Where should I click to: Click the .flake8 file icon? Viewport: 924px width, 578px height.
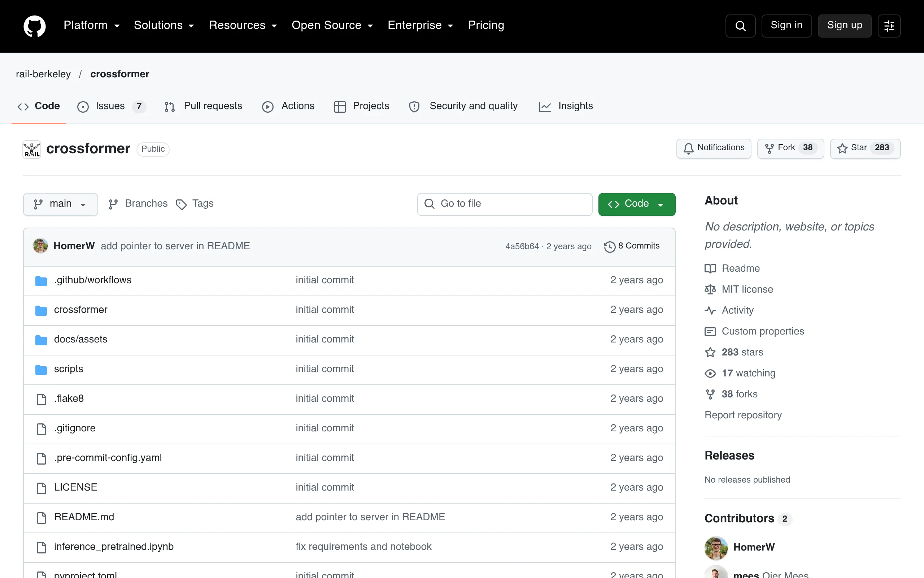click(41, 399)
